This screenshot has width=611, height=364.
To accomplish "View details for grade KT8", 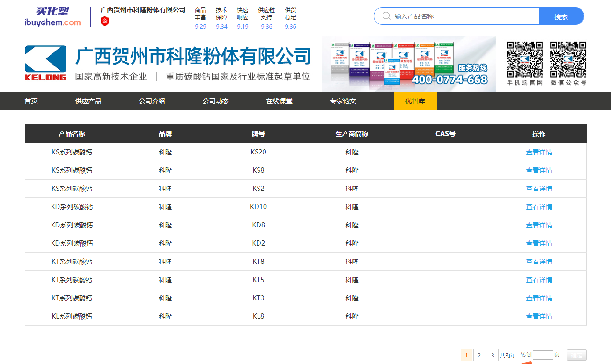I will click(539, 262).
